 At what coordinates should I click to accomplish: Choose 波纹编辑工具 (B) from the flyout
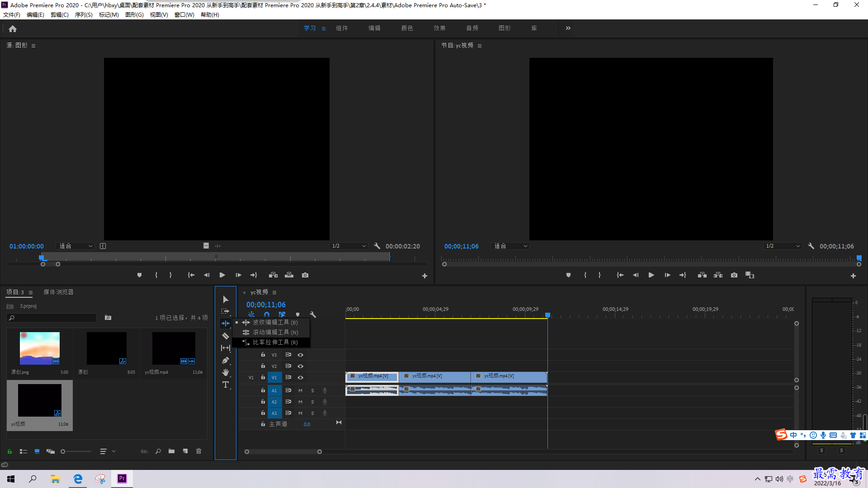(271, 323)
